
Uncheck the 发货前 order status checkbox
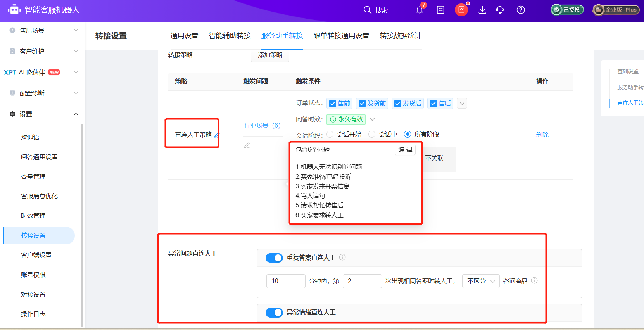(x=362, y=104)
